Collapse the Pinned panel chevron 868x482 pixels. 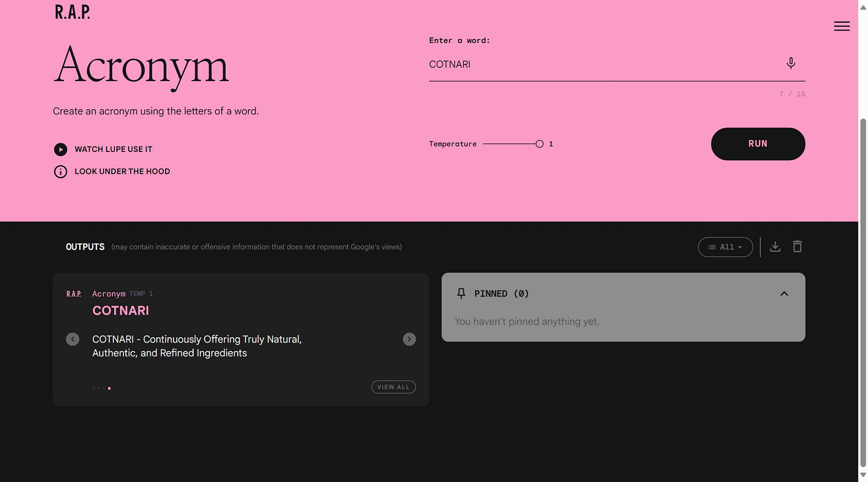[x=784, y=294]
